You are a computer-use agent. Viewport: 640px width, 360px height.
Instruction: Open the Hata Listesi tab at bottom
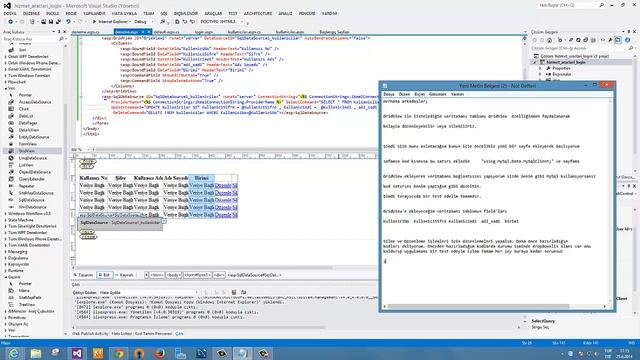tap(121, 334)
